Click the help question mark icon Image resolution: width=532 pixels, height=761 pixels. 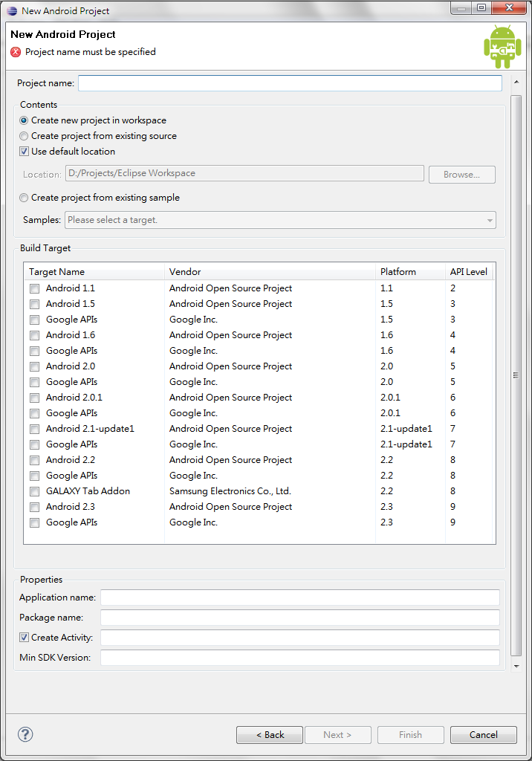coord(25,734)
